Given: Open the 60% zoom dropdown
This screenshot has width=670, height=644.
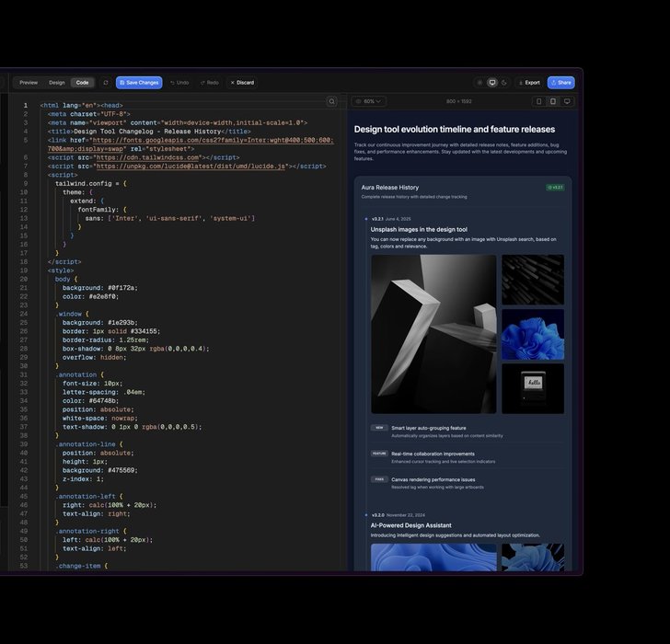Looking at the screenshot, I should click(x=368, y=101).
